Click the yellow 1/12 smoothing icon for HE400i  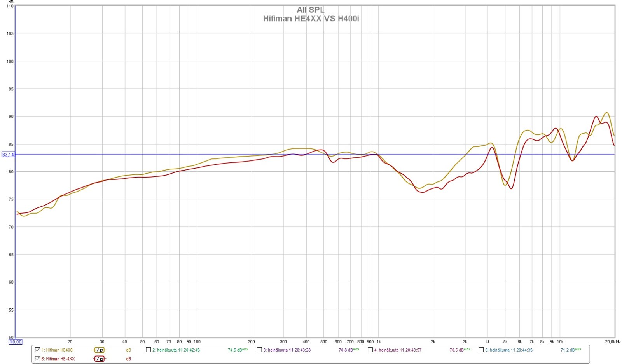coord(99,350)
